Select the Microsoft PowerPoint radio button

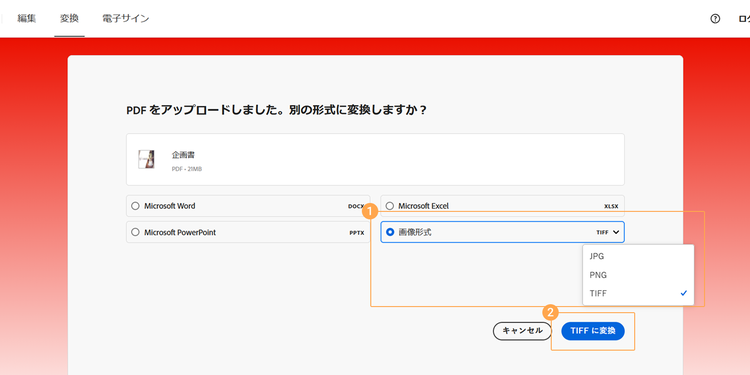pos(135,232)
